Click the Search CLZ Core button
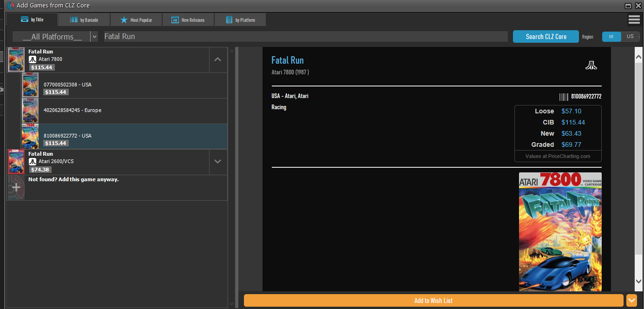Image resolution: width=644 pixels, height=309 pixels. (x=545, y=37)
